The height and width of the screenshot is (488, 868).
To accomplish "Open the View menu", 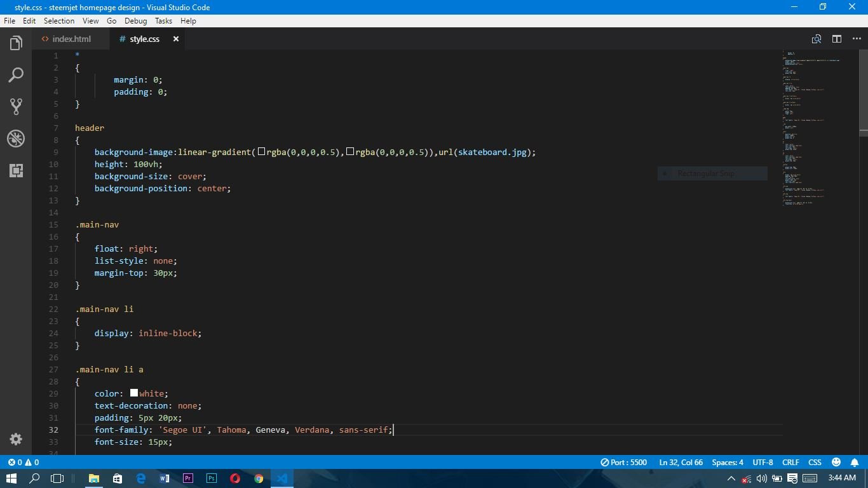I will point(90,21).
